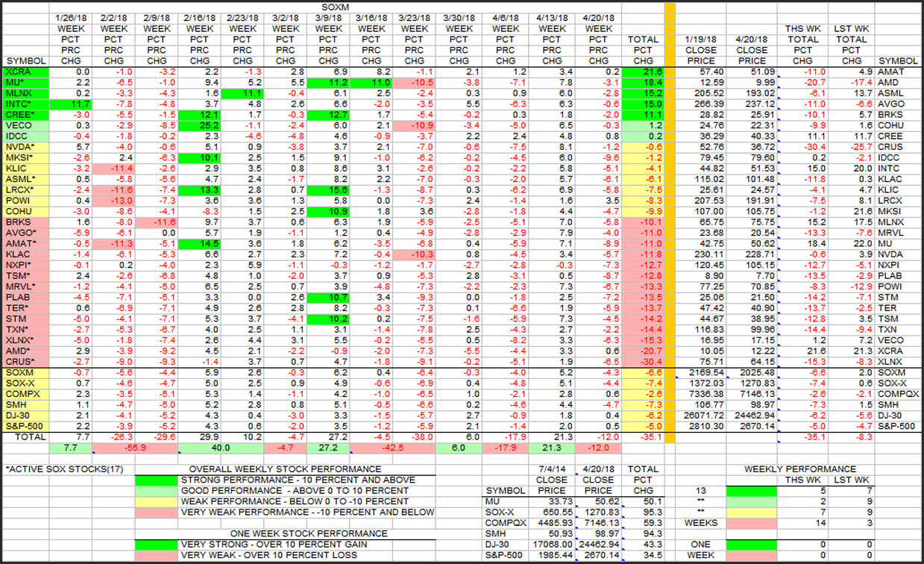
Task: Click the 26071.72 DJ-30 close price
Action: coord(701,416)
